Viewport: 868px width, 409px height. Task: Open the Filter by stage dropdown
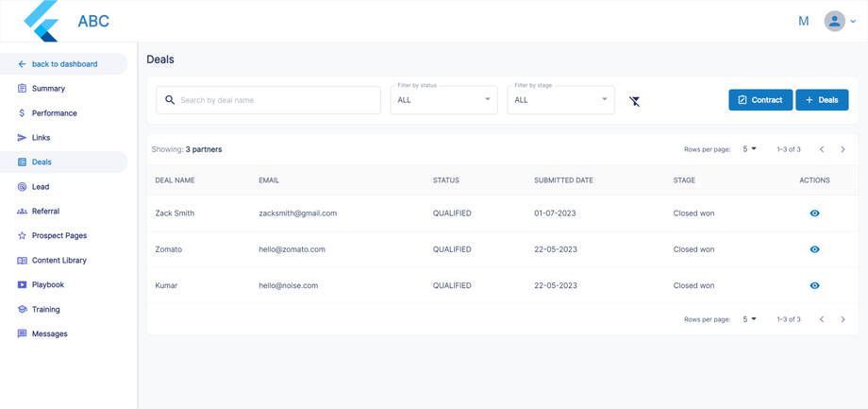560,100
